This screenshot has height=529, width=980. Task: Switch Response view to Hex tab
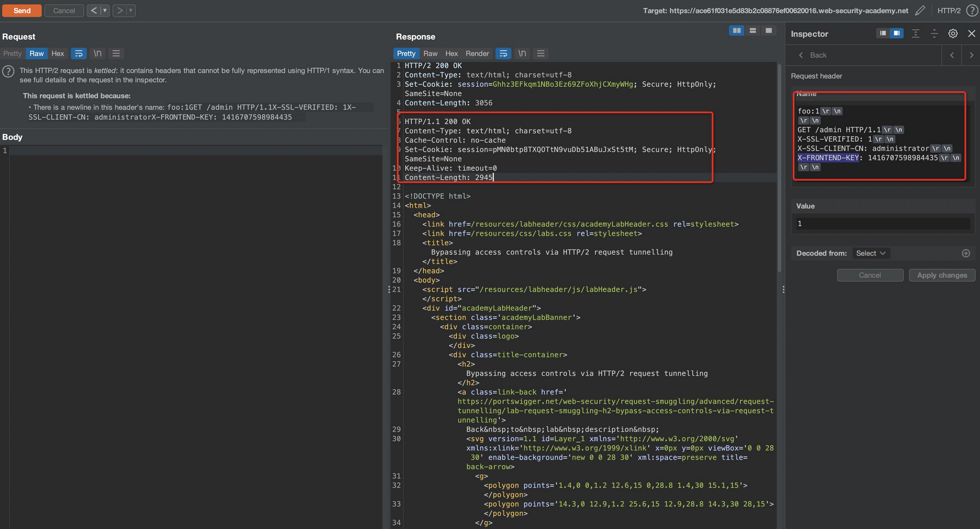[x=452, y=54]
